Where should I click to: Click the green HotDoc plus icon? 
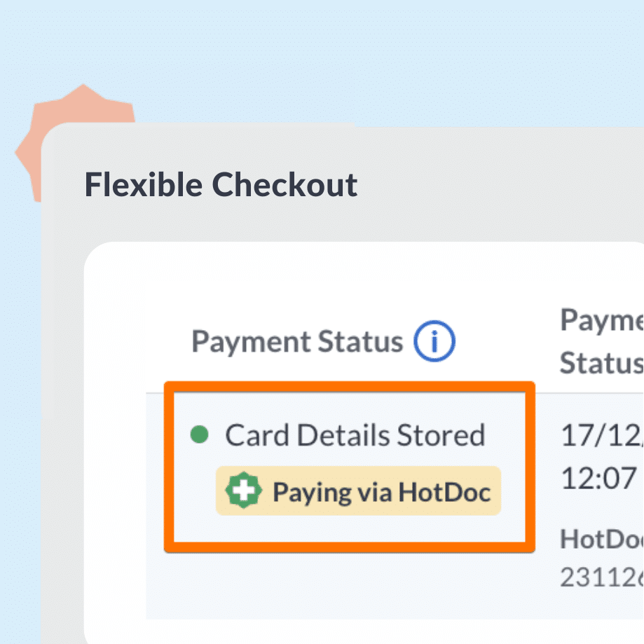243,491
